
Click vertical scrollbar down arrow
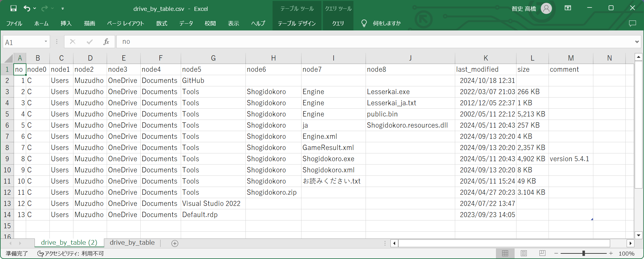click(638, 235)
